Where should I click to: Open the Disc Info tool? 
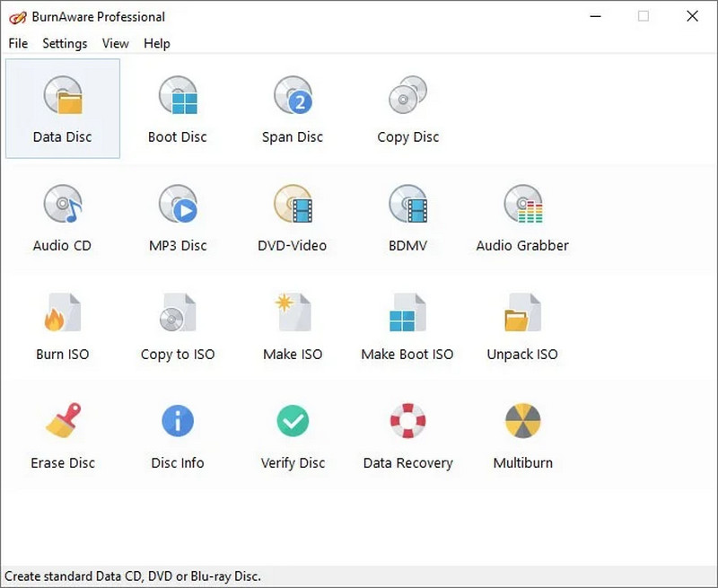pyautogui.click(x=178, y=422)
